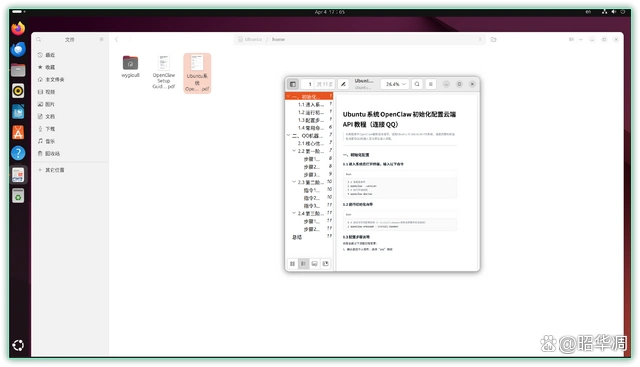The width and height of the screenshot is (640, 367).
Task: Select the Ubuntu系统 Ope...pdf file
Action: 197,73
